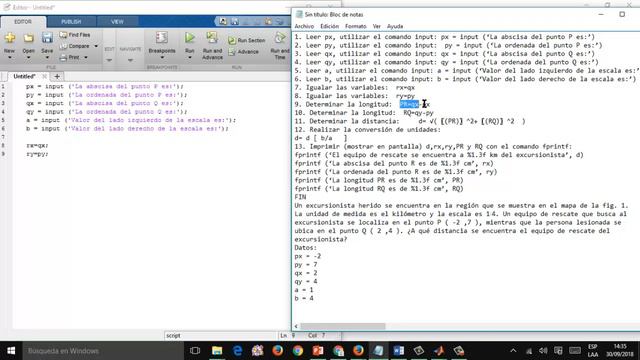Open Word from the taskbar
640x360 pixels.
[x=399, y=351]
